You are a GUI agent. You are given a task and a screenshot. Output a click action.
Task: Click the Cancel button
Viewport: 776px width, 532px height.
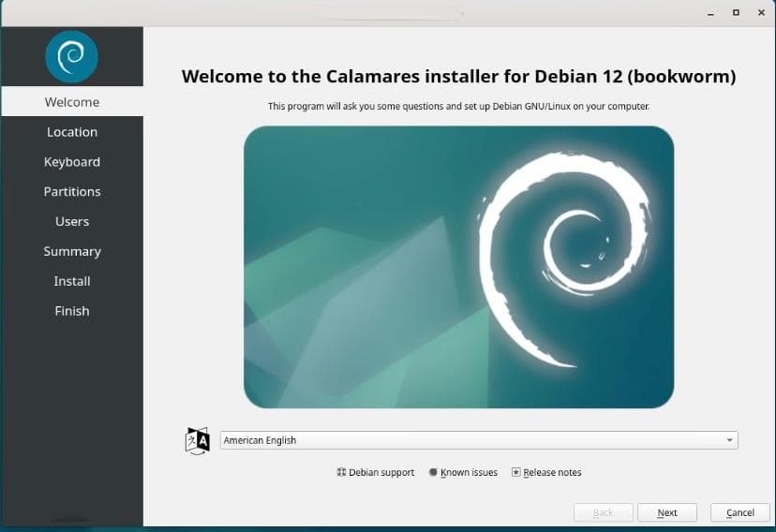pyautogui.click(x=739, y=512)
